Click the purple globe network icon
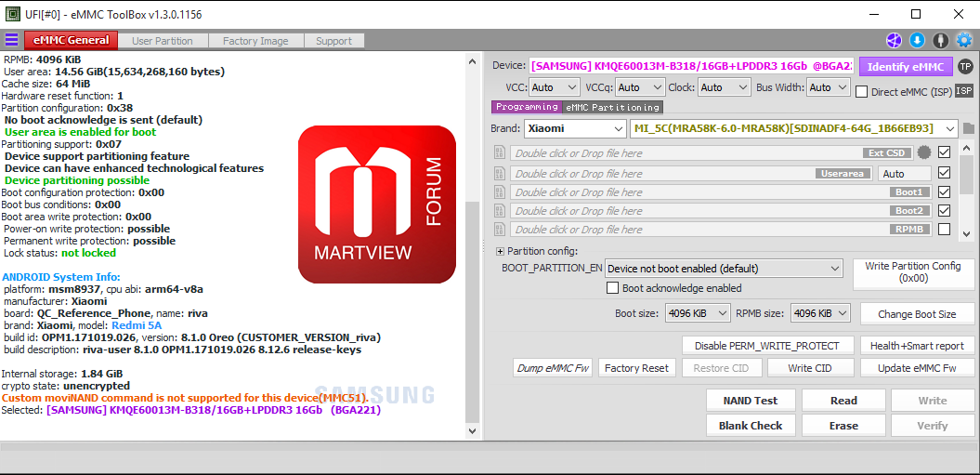The height and width of the screenshot is (475, 980). (894, 41)
